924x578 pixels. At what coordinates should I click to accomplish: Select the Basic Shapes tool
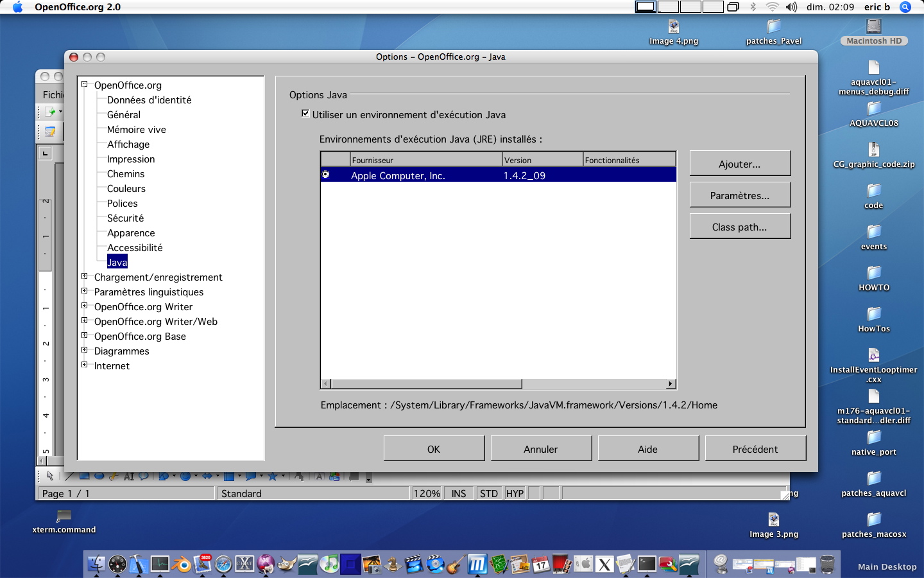tap(164, 476)
